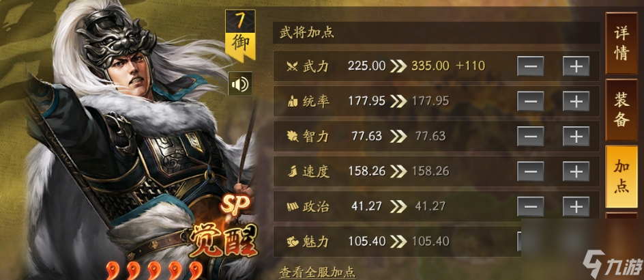Tap the 魅力 charm icon
The height and width of the screenshot is (280, 644).
coord(292,240)
